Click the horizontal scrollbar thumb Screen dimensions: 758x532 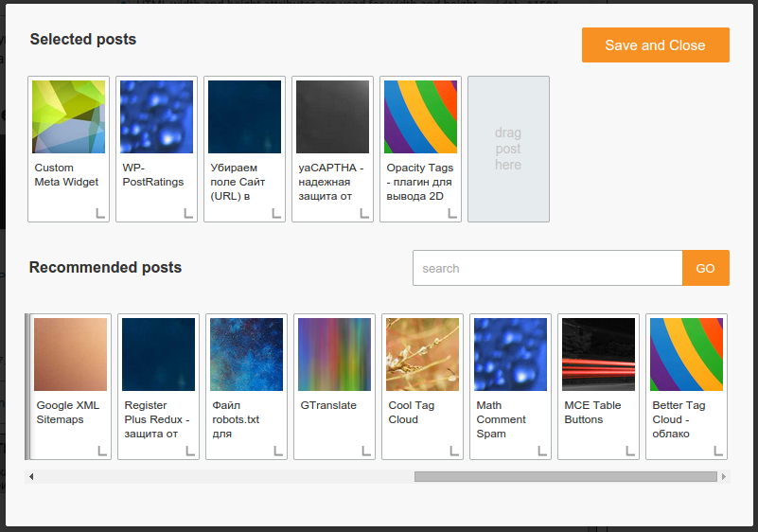(x=565, y=477)
